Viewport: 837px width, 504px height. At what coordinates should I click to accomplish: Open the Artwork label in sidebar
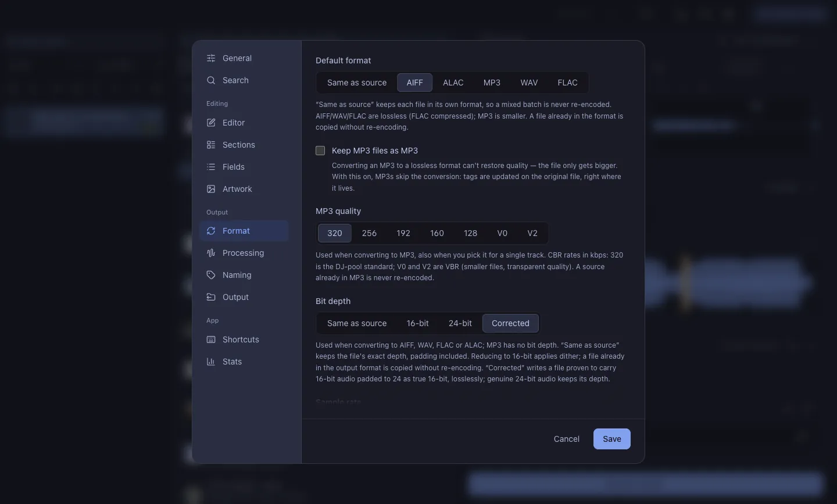[237, 189]
